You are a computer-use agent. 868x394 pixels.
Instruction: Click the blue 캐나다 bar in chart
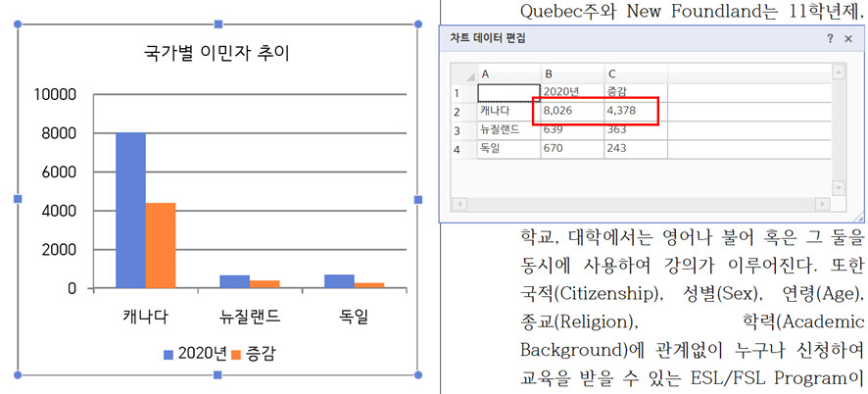[130, 211]
